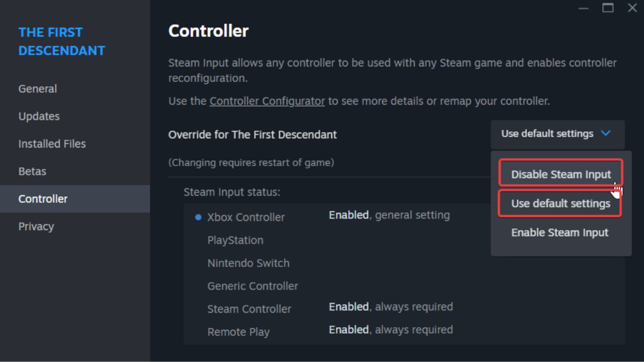This screenshot has height=362, width=644.
Task: View the Installed Files section
Action: tap(52, 144)
